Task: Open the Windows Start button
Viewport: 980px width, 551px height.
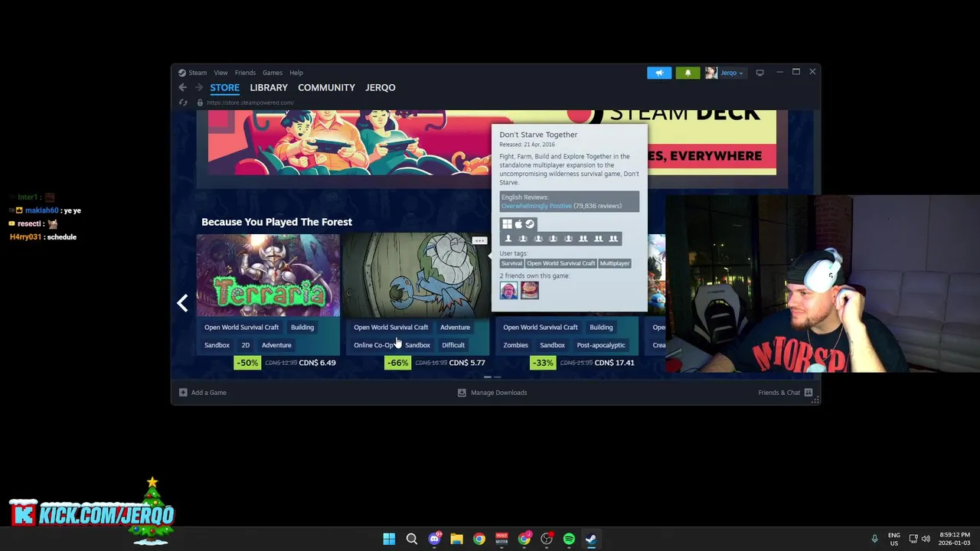Action: 389,539
